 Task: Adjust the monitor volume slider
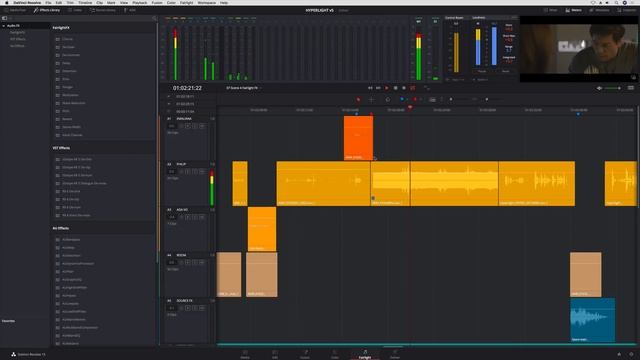tap(612, 88)
